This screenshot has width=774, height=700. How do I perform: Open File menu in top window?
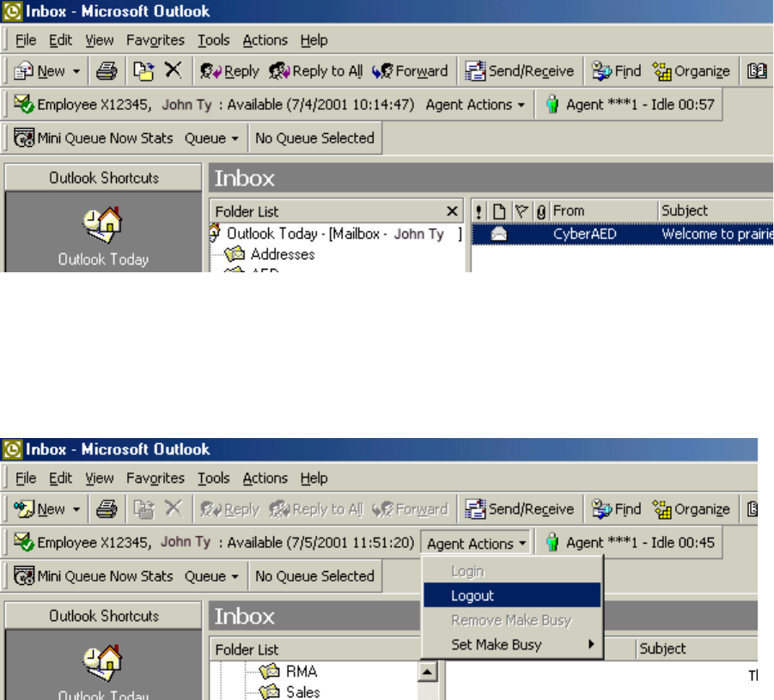click(26, 40)
